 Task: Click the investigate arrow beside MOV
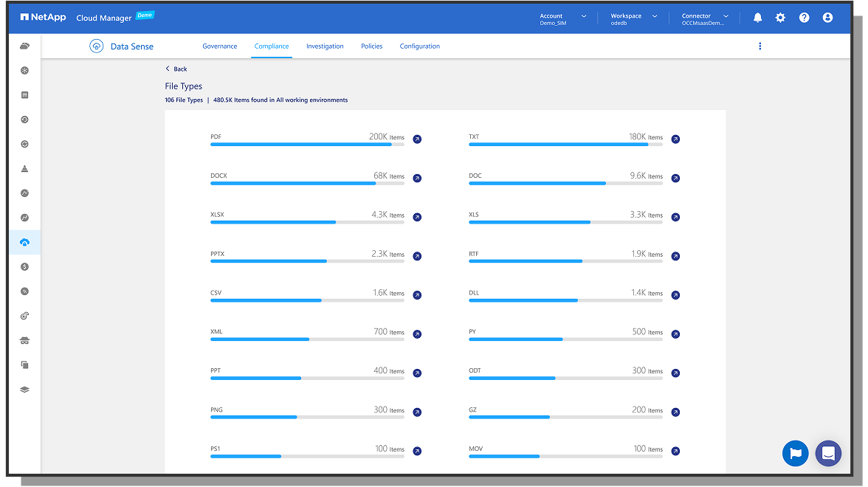[x=675, y=450]
